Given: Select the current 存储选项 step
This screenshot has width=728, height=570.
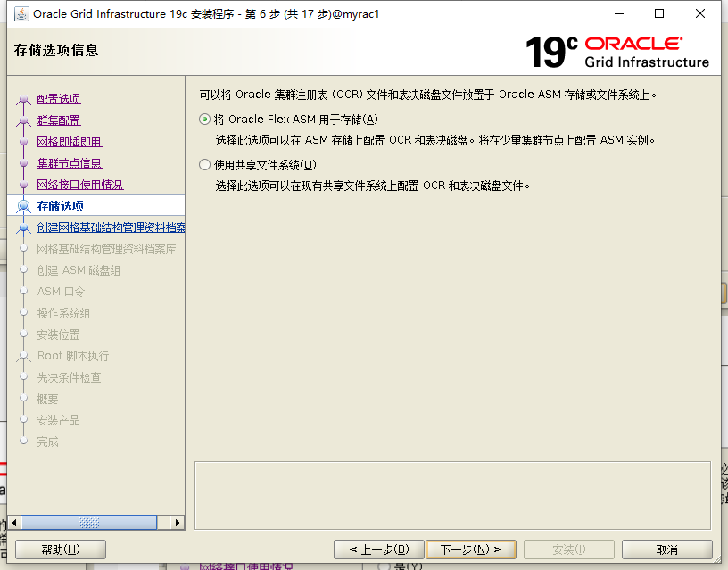Looking at the screenshot, I should [x=61, y=206].
